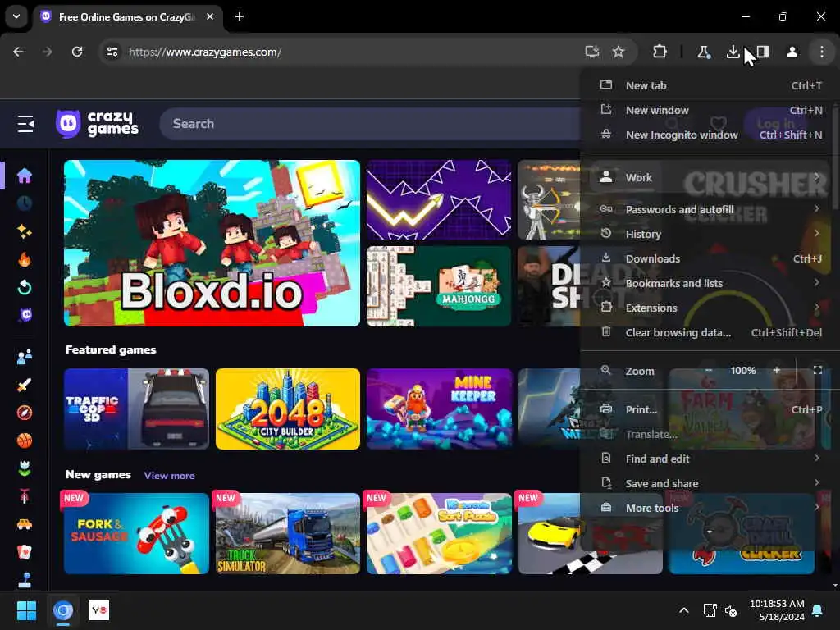Open the CrazyGames Home sidebar icon

pyautogui.click(x=24, y=176)
